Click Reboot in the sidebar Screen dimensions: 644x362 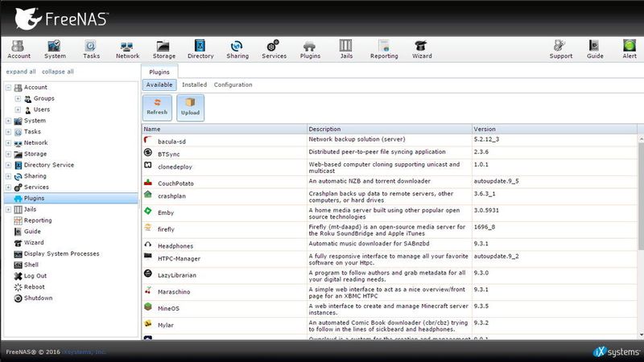click(x=34, y=287)
